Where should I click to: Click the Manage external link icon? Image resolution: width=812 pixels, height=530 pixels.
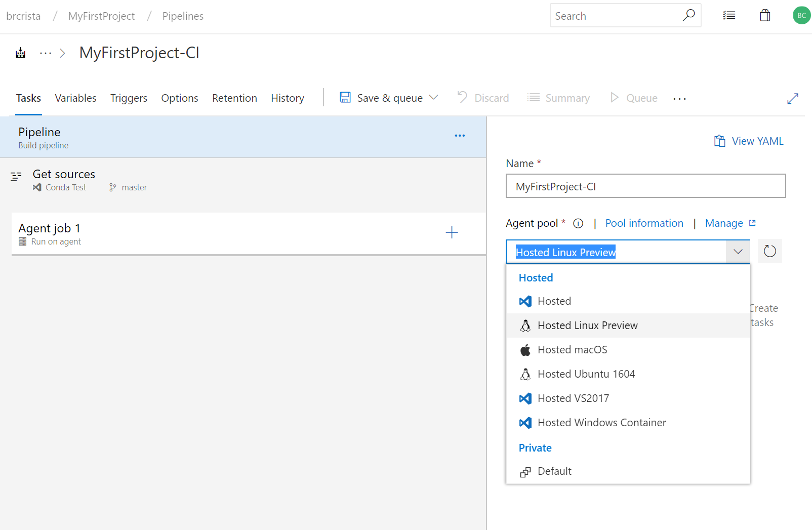click(752, 223)
